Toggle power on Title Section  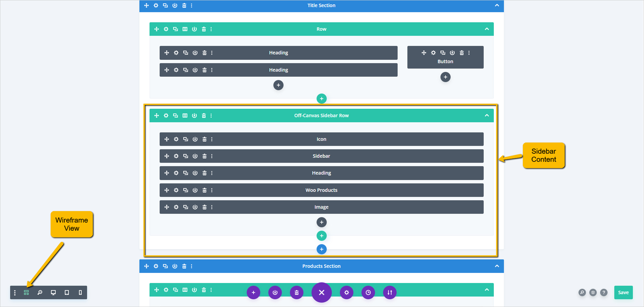click(x=175, y=5)
